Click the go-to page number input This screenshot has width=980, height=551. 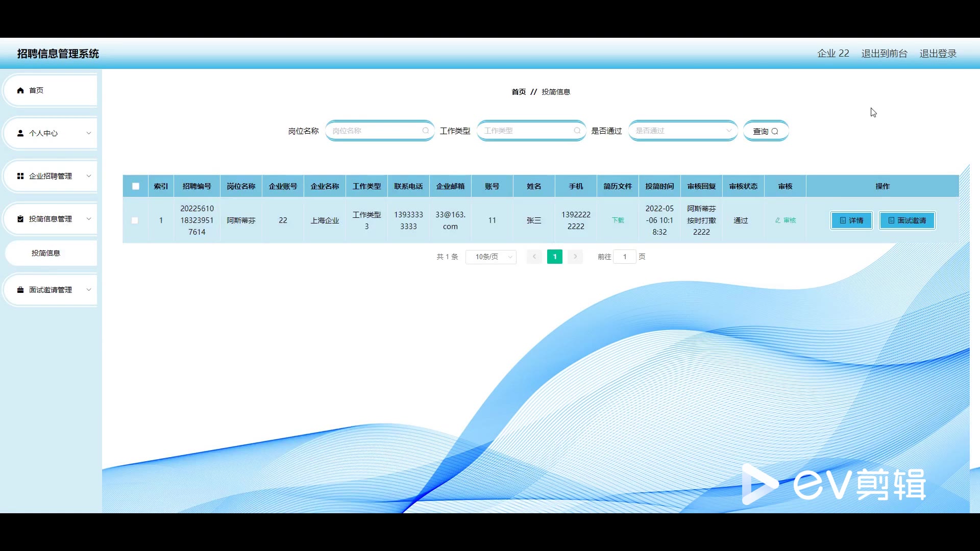[x=624, y=257]
